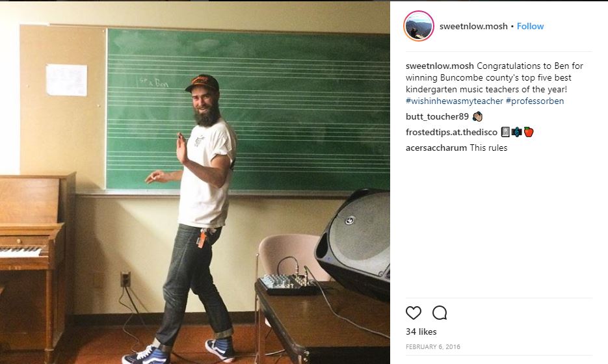The height and width of the screenshot is (364, 608).
Task: Like the post with the heart icon
Action: pos(414,313)
